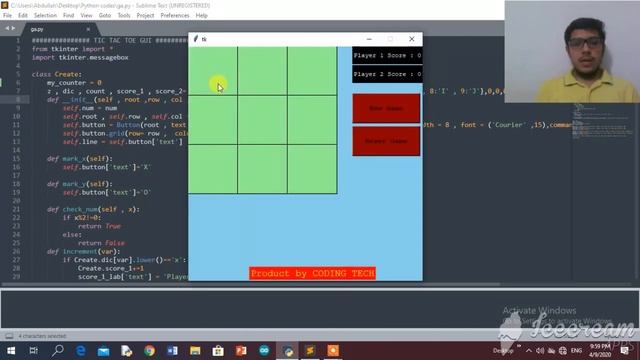640x360 pixels.
Task: Launch Microsoft Edge from taskbar
Action: coord(80,351)
